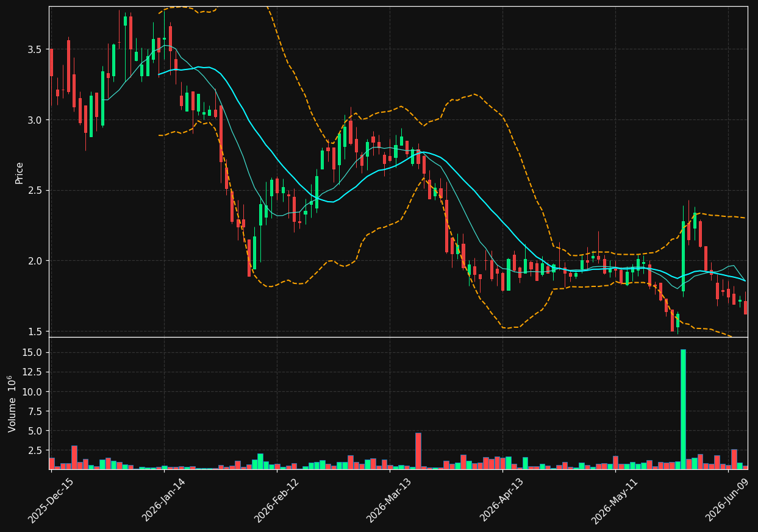
Task: Click the 2.0 price axis tick
Action: coord(34,261)
